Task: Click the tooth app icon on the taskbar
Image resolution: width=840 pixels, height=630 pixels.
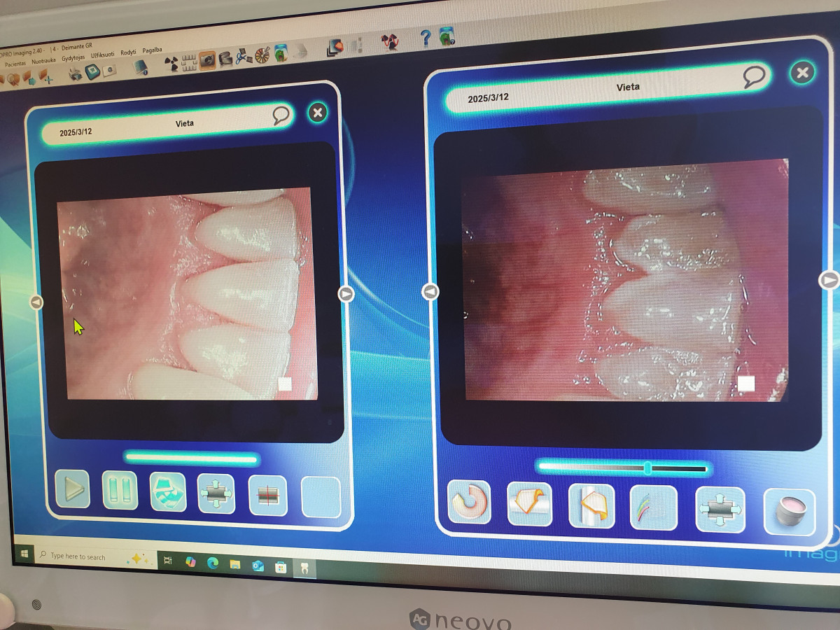Action: pos(304,568)
